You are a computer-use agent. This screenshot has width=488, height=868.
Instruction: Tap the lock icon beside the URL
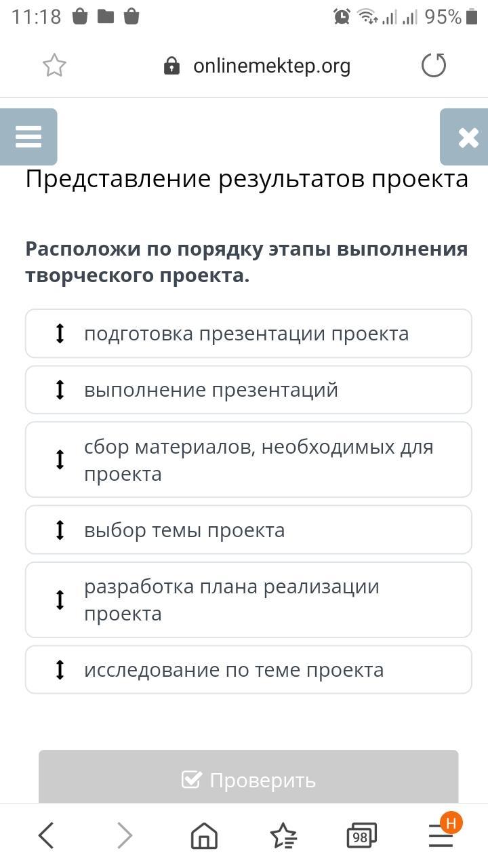point(172,66)
